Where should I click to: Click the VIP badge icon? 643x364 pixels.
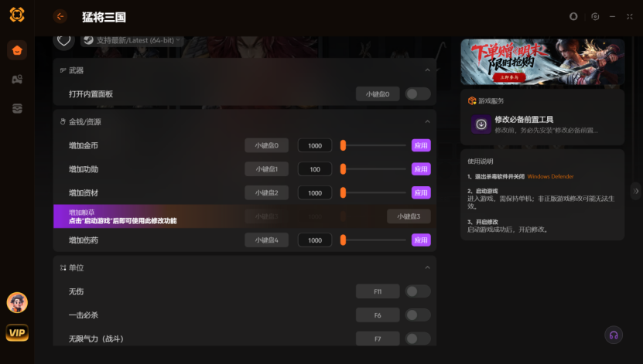(x=17, y=332)
